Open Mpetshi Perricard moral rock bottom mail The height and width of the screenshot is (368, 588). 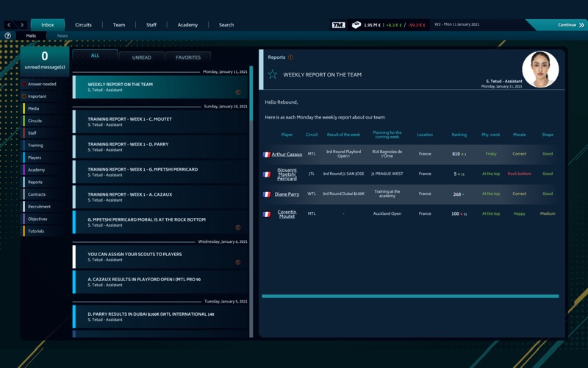pyautogui.click(x=160, y=222)
